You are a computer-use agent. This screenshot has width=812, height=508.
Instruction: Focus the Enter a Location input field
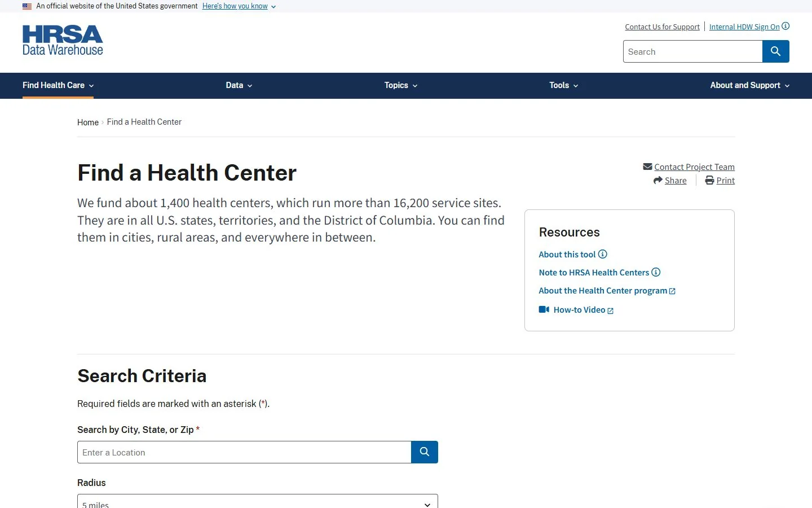[x=244, y=452]
